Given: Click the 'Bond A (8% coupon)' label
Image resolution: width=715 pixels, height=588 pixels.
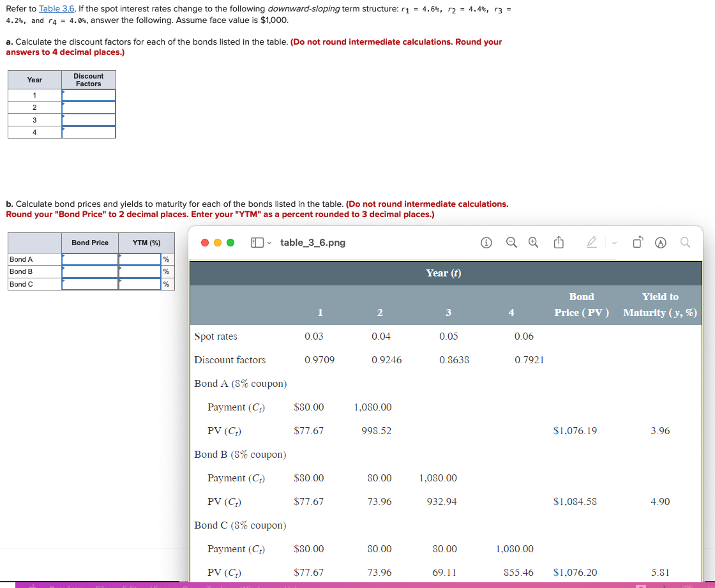Looking at the screenshot, I should (x=240, y=383).
